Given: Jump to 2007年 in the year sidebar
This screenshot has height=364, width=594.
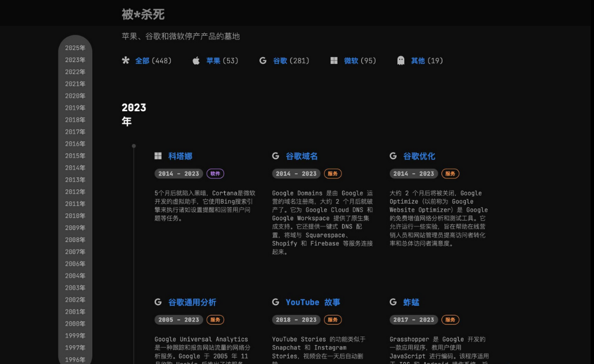Looking at the screenshot, I should (75, 252).
